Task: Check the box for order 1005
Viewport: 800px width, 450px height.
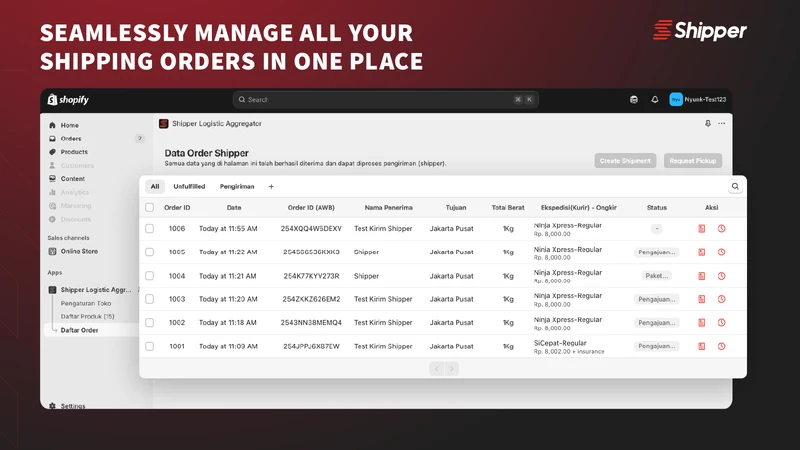Action: click(149, 252)
